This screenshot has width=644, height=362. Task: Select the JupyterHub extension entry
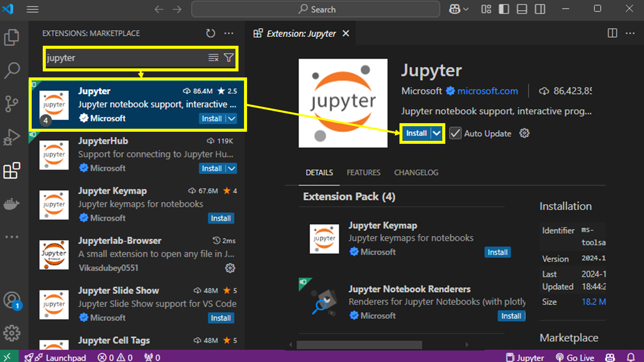137,155
